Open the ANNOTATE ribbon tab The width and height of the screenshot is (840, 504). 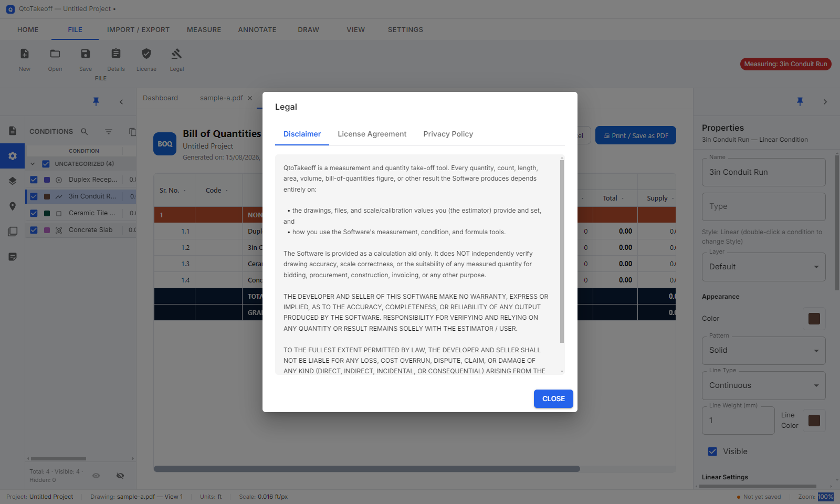257,30
